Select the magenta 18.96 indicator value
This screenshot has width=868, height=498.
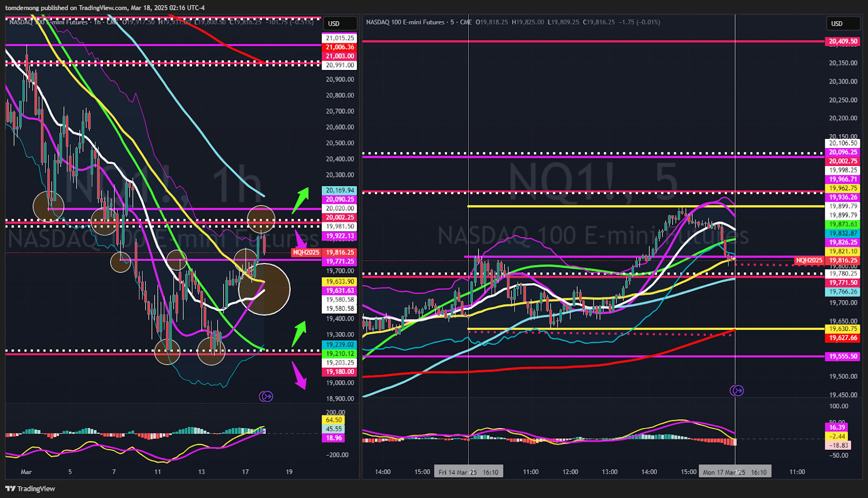(x=334, y=438)
